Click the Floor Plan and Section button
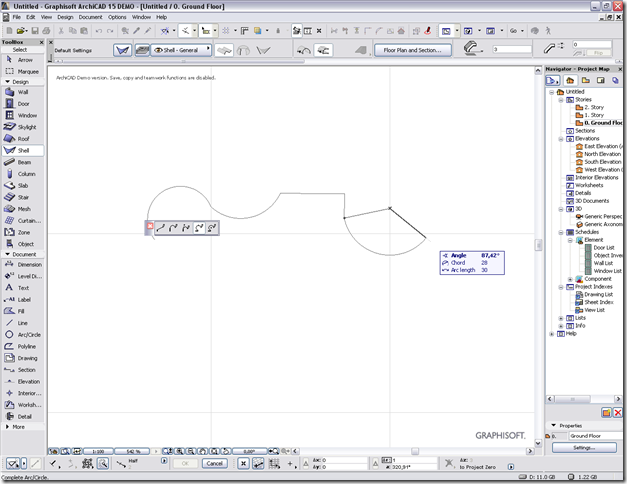627x484 pixels. point(413,50)
